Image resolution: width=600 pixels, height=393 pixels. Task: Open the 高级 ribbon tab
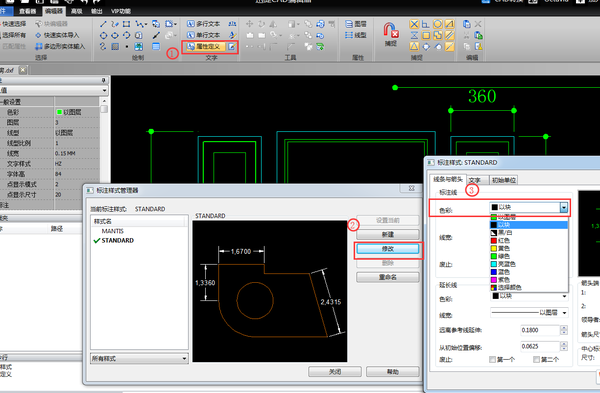pyautogui.click(x=77, y=11)
